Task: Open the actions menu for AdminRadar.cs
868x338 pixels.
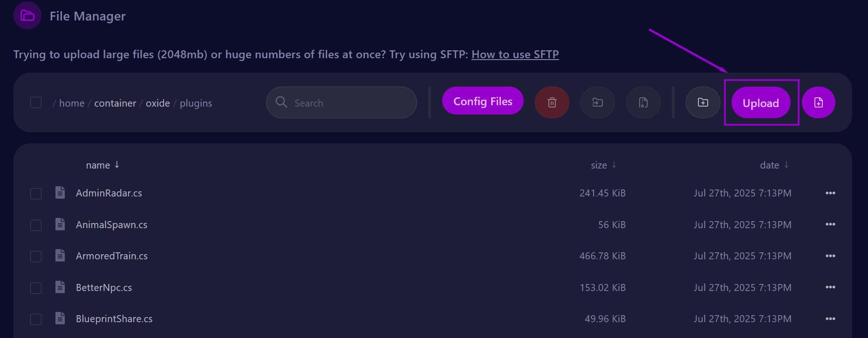Action: point(831,193)
